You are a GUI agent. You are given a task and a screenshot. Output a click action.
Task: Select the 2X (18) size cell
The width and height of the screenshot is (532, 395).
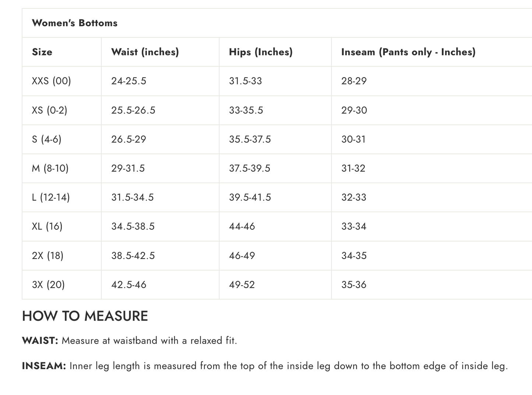pos(47,256)
